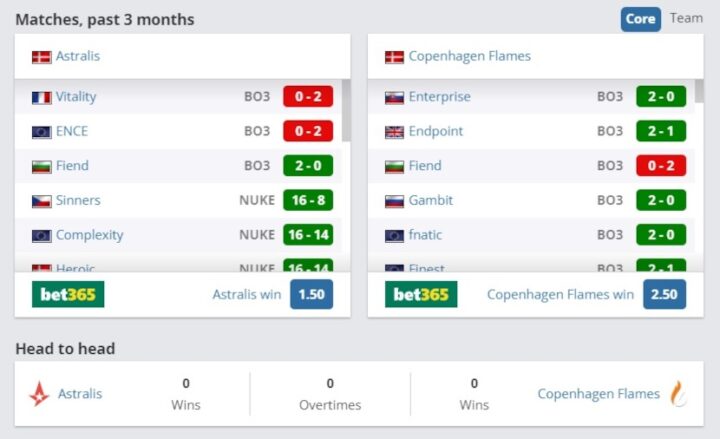Click the bet365 logo under Copenhagen Flames matches
Viewport: 720px width, 439px height.
(x=421, y=294)
